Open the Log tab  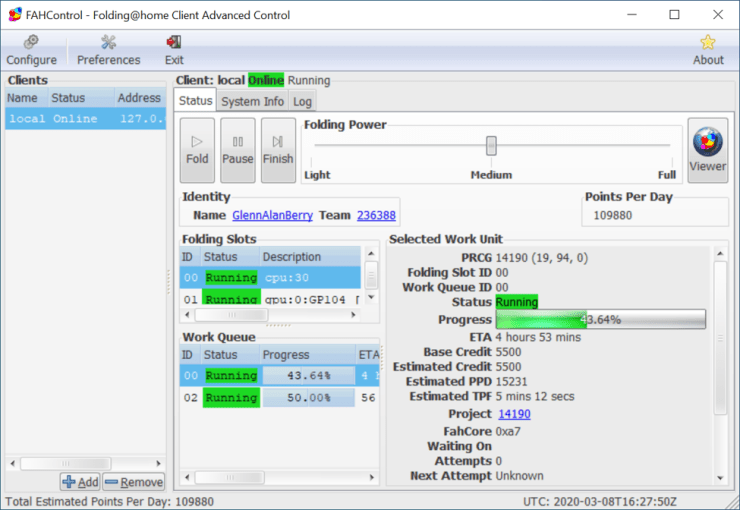(x=302, y=101)
